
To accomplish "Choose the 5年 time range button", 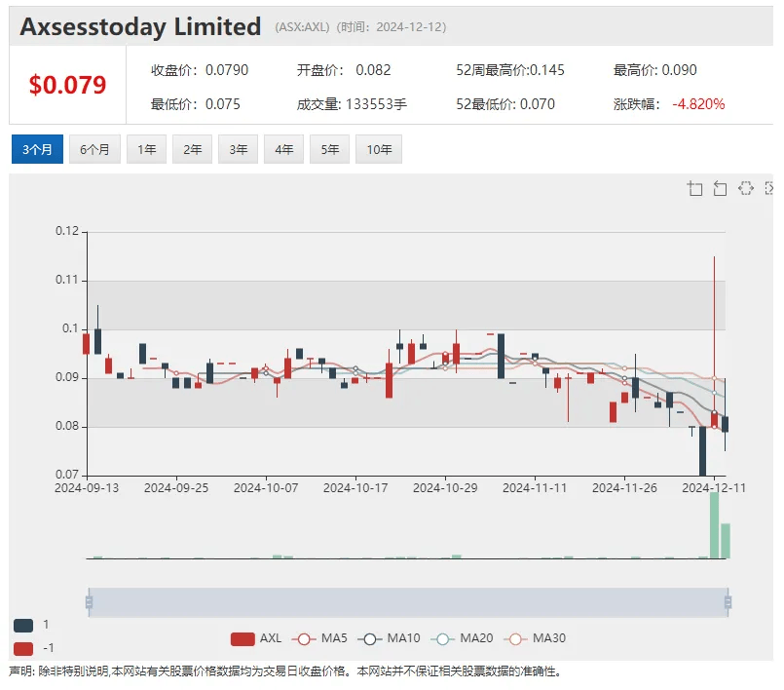I will 329,149.
